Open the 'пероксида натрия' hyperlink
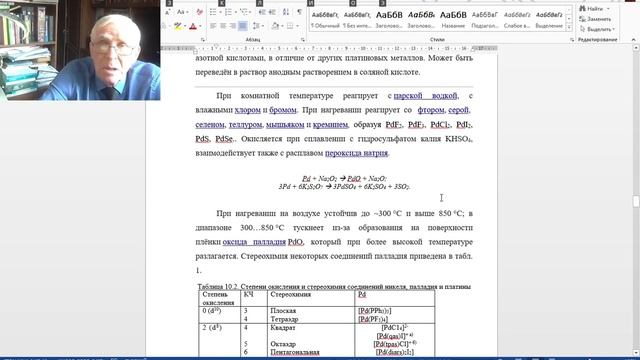 (x=356, y=153)
